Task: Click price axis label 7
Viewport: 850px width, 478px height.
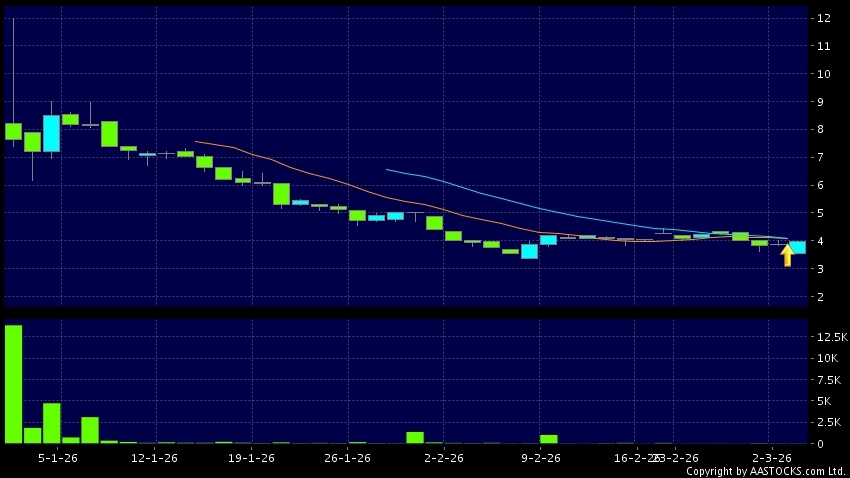Action: pyautogui.click(x=821, y=158)
